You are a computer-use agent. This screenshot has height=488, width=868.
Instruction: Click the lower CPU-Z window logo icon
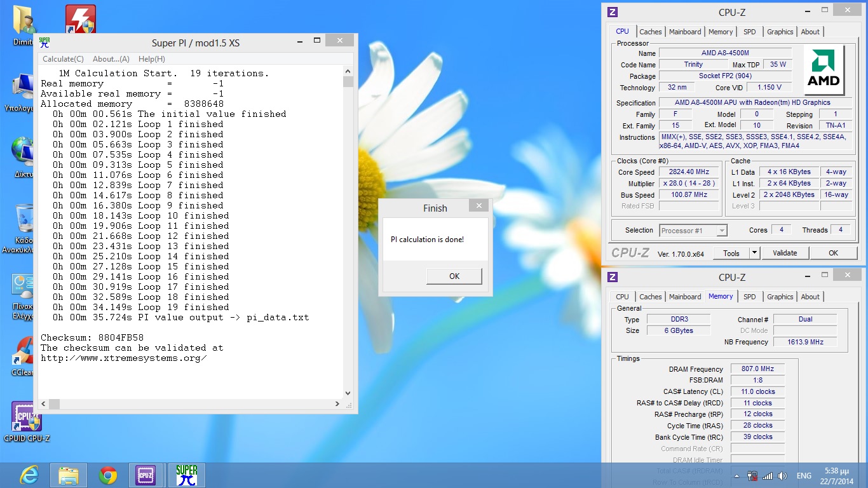[613, 277]
